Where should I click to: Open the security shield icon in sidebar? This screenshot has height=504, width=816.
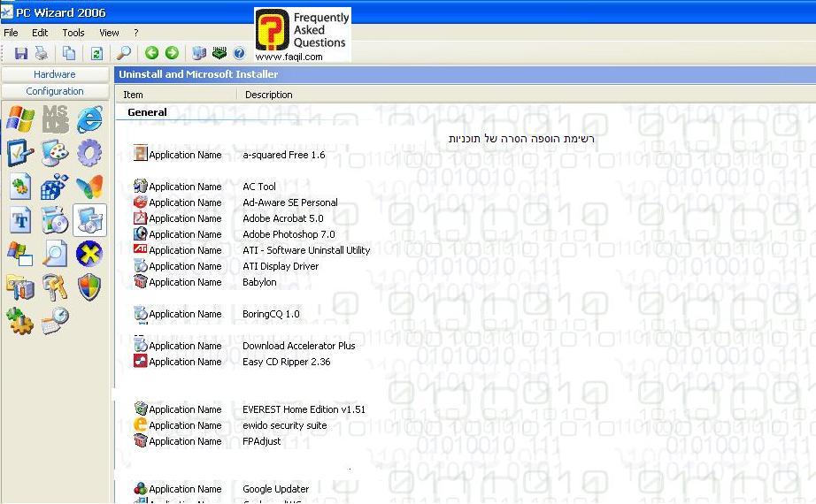tap(89, 286)
